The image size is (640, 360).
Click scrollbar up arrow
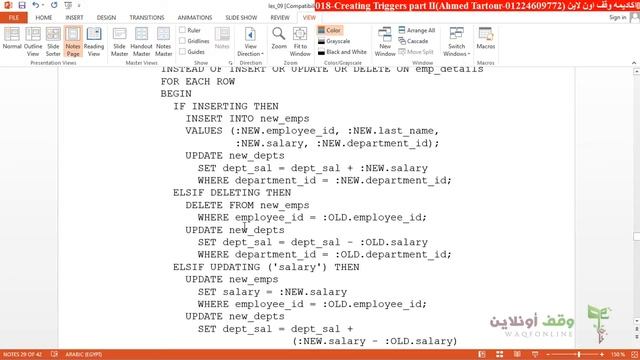pos(636,71)
